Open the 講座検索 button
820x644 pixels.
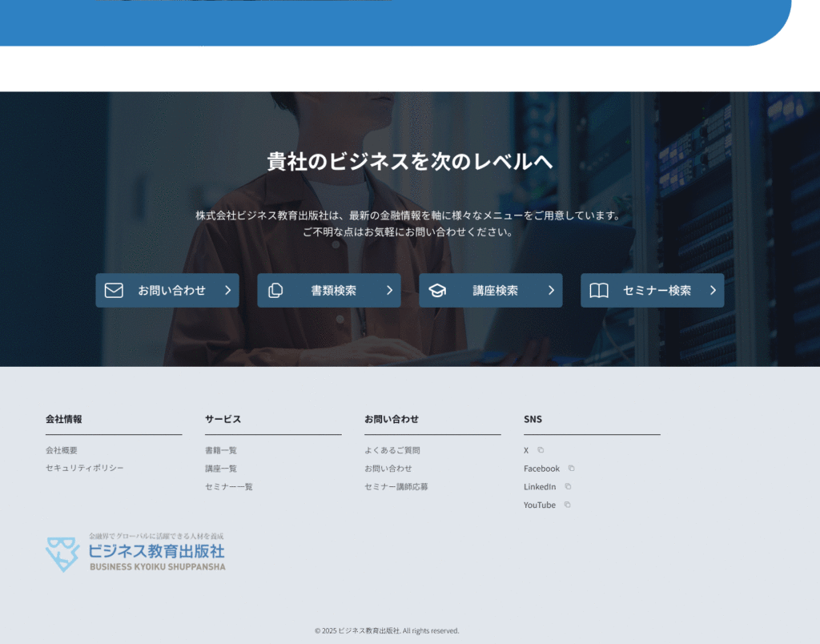(x=490, y=290)
